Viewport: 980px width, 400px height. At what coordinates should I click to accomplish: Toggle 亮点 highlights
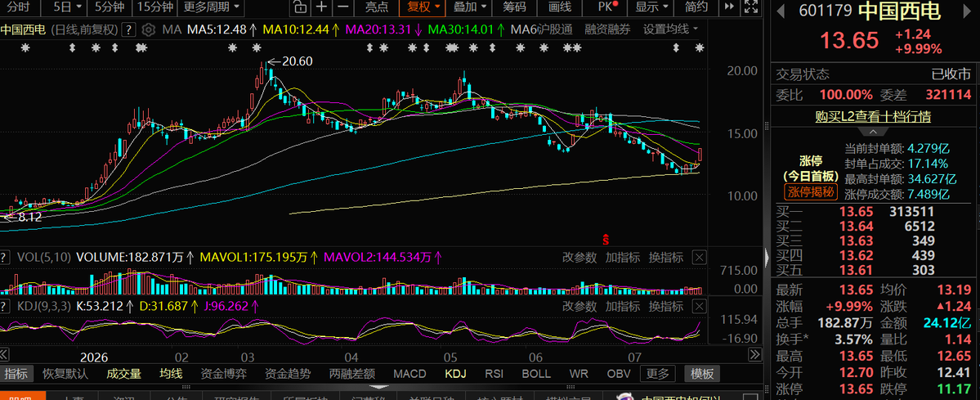(376, 7)
